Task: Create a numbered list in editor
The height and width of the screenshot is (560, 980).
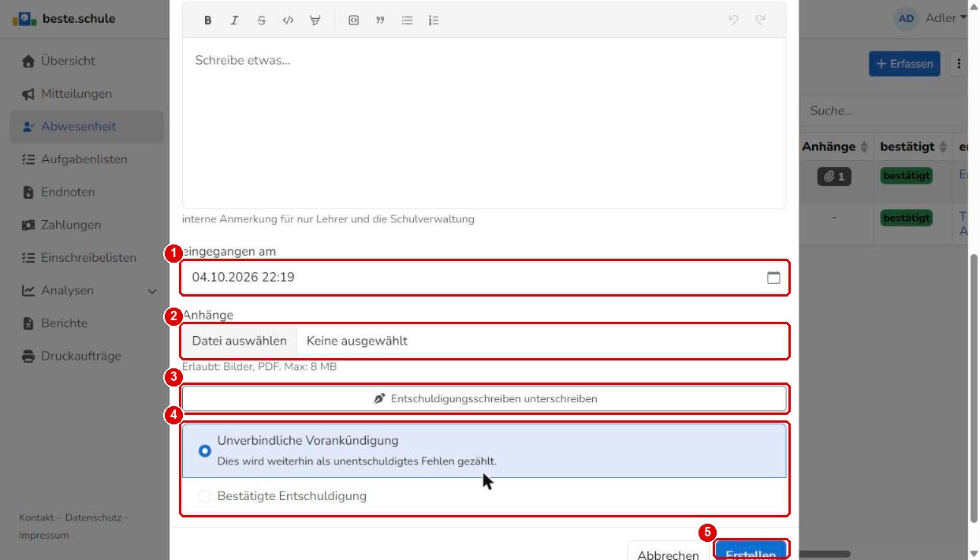Action: tap(434, 21)
